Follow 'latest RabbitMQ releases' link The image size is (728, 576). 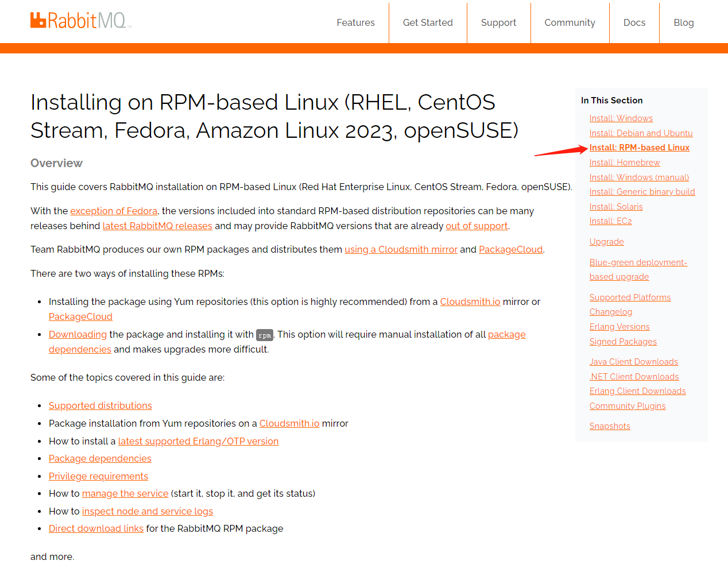point(157,226)
